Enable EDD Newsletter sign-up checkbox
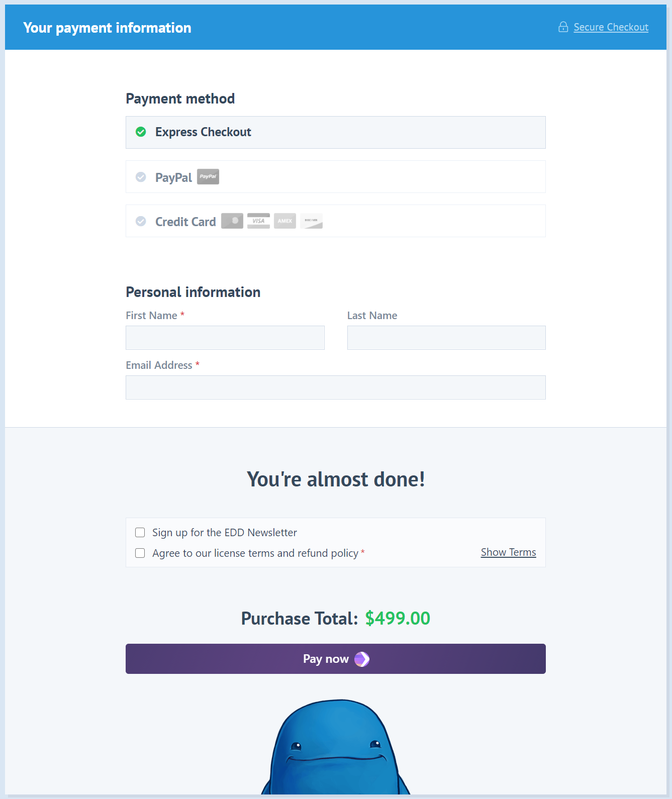The image size is (672, 799). click(x=140, y=533)
